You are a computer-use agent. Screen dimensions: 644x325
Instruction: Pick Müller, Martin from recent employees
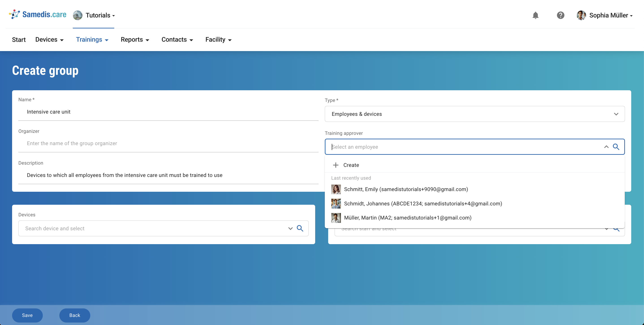(407, 218)
